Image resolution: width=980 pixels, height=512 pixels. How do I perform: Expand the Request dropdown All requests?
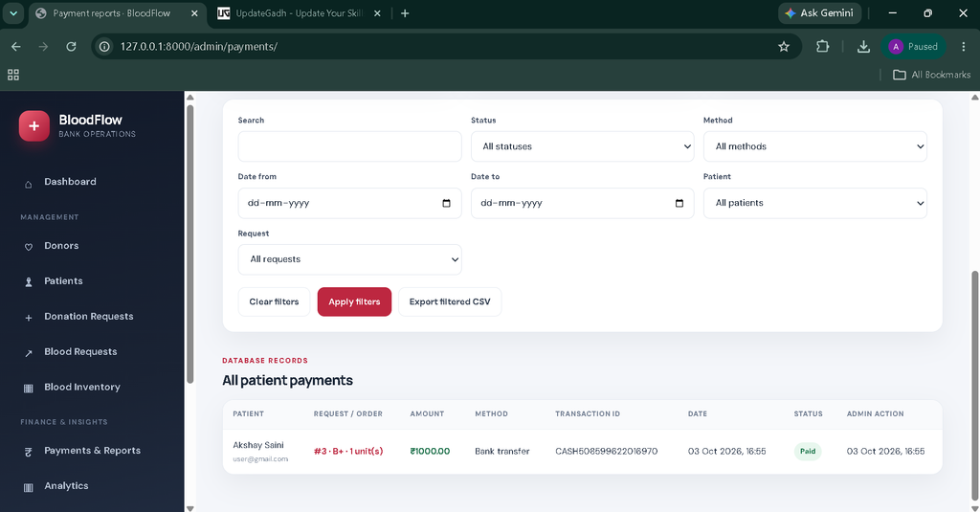pyautogui.click(x=349, y=259)
